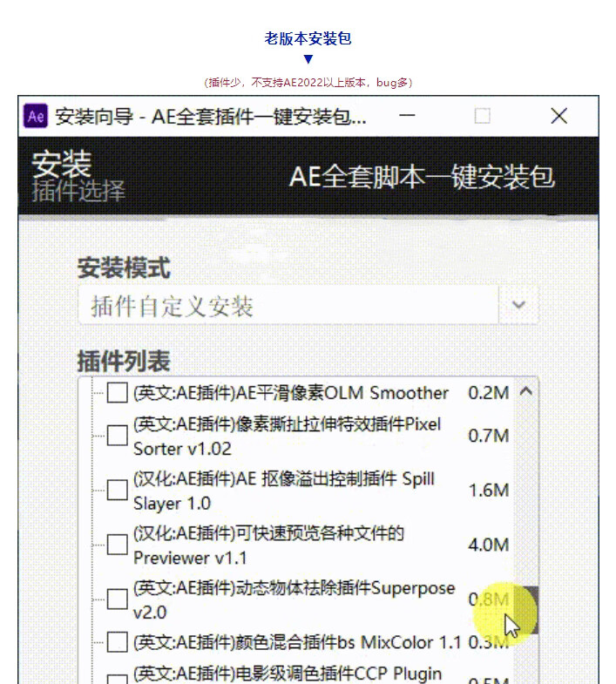Select row AE平滑像素OLM Smoother
The height and width of the screenshot is (684, 616).
point(290,393)
